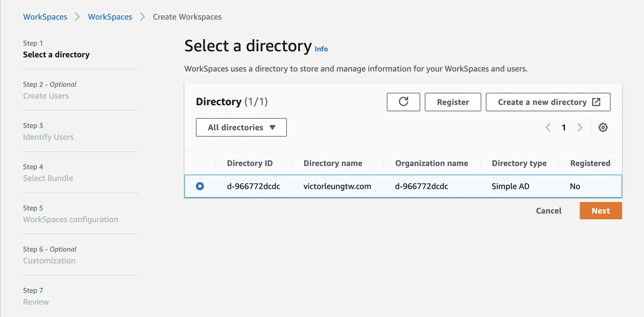Image resolution: width=644 pixels, height=317 pixels.
Task: Click the Register button
Action: pyautogui.click(x=453, y=102)
